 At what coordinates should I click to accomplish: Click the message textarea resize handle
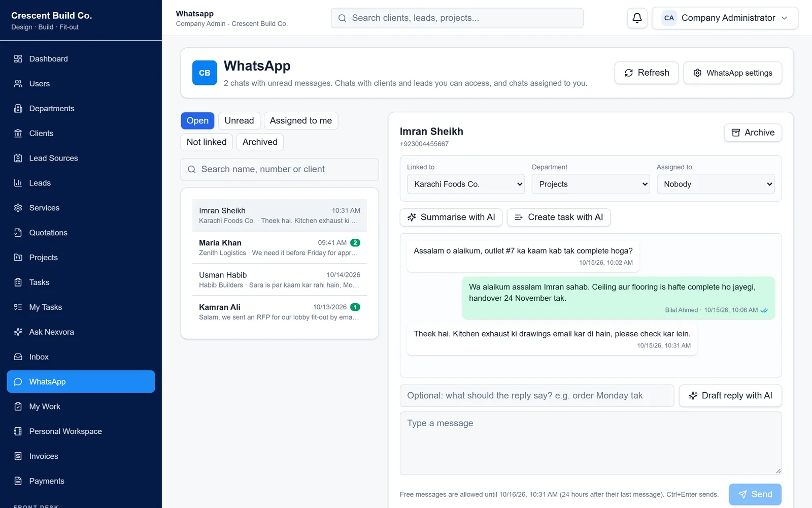778,470
